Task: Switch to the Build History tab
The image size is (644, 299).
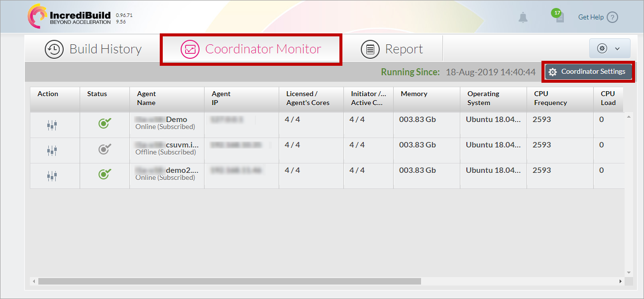Action: tap(94, 49)
